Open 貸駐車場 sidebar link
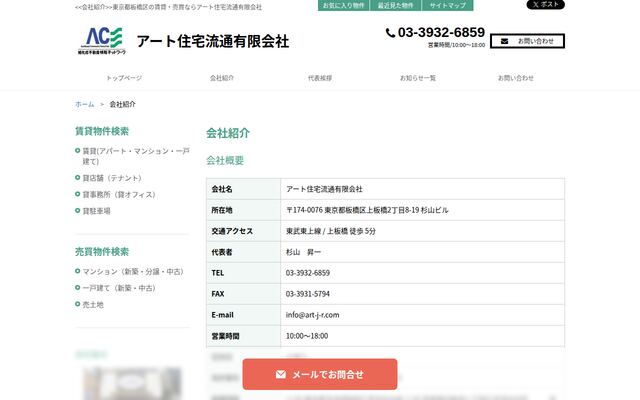The image size is (640, 400). [x=96, y=211]
